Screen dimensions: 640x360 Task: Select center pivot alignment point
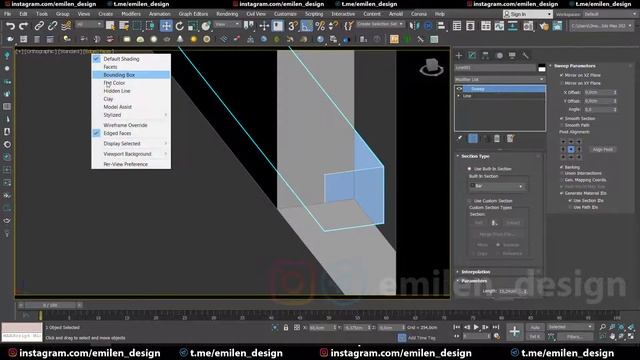(x=571, y=149)
